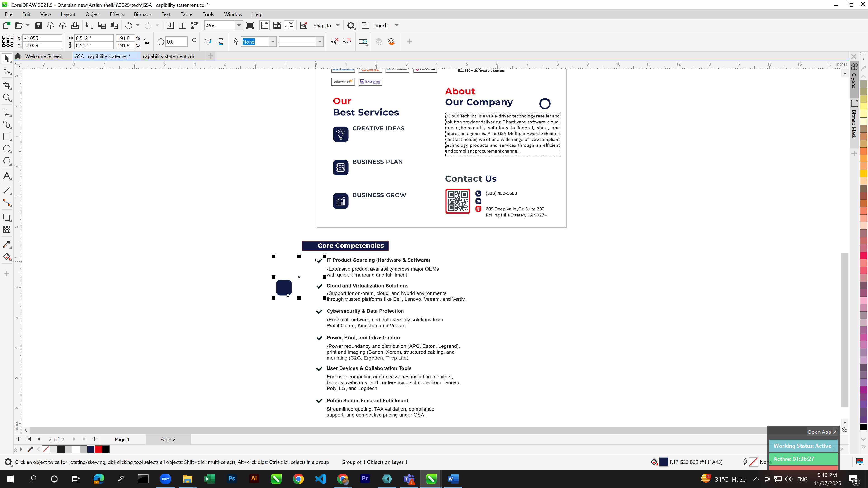868x488 pixels.
Task: Click the Print icon
Action: (75, 26)
